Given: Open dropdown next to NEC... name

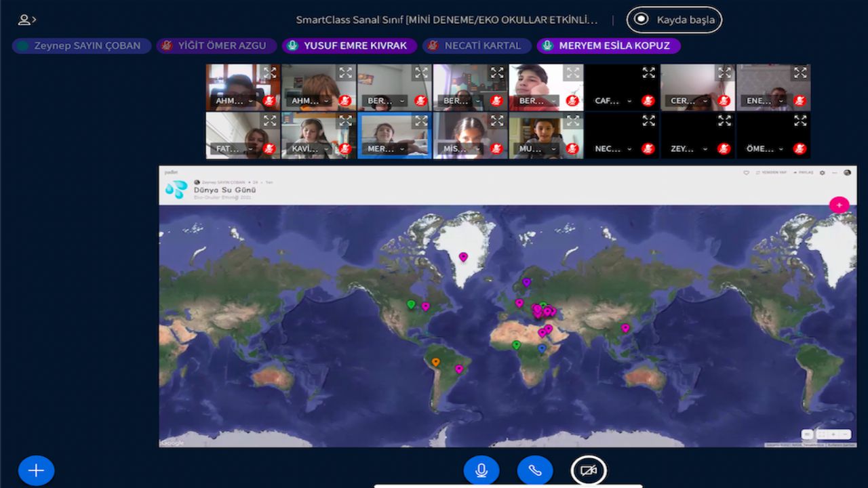Looking at the screenshot, I should [x=629, y=148].
